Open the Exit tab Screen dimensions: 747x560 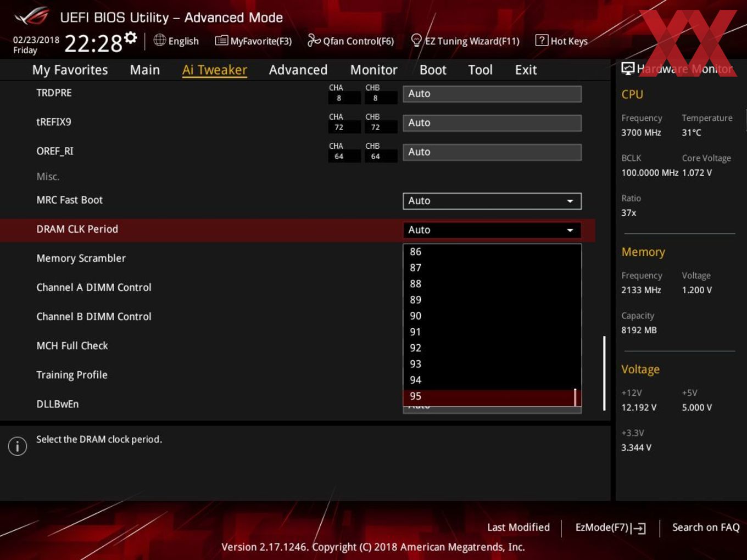click(526, 70)
